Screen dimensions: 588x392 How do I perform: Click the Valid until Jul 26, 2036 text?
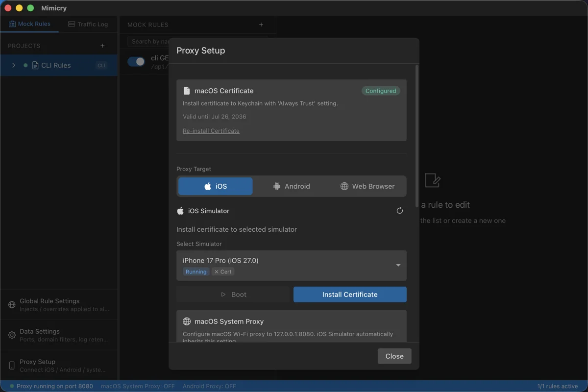click(215, 117)
